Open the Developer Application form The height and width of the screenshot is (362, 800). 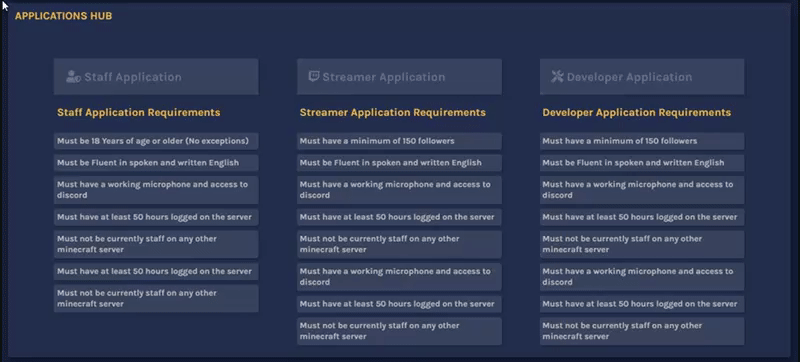pyautogui.click(x=642, y=76)
